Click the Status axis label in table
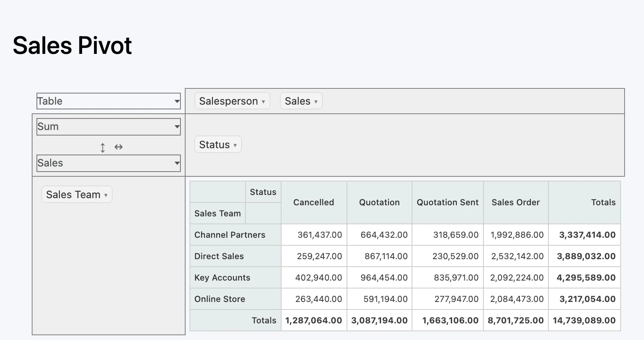Image resolution: width=644 pixels, height=340 pixels. click(x=263, y=192)
